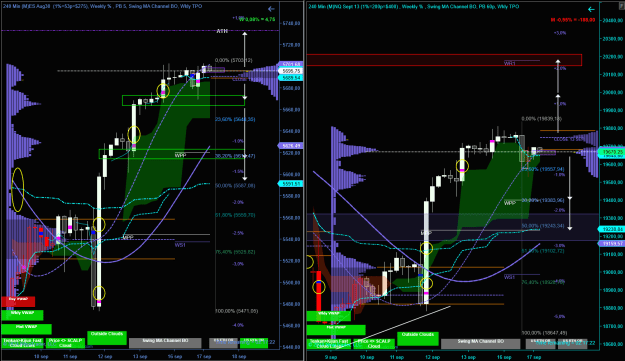Click the green status box right of the gray box on ES chart
The height and width of the screenshot is (361, 625).
254,343
